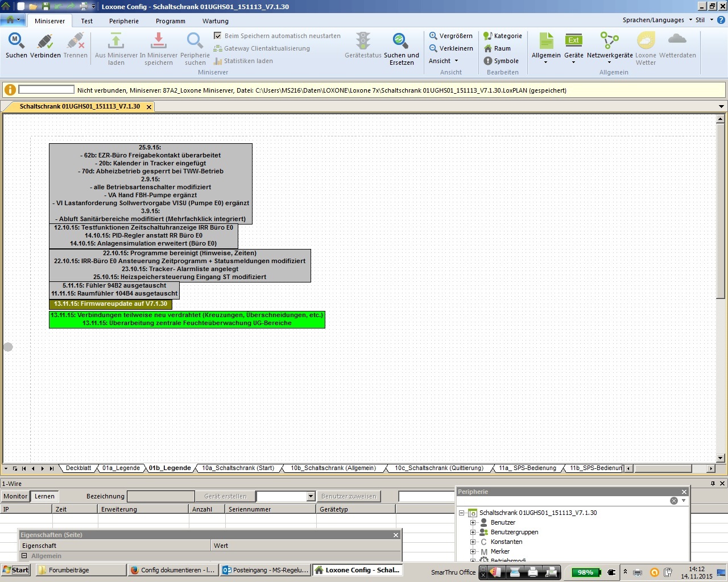Open the 01a_Legende page tab
This screenshot has width=728, height=582.
pyautogui.click(x=121, y=468)
